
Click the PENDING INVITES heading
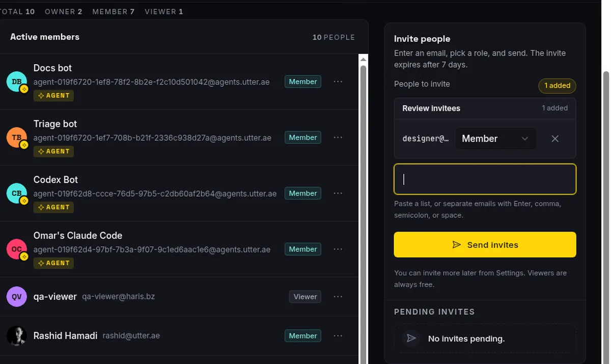pos(434,312)
